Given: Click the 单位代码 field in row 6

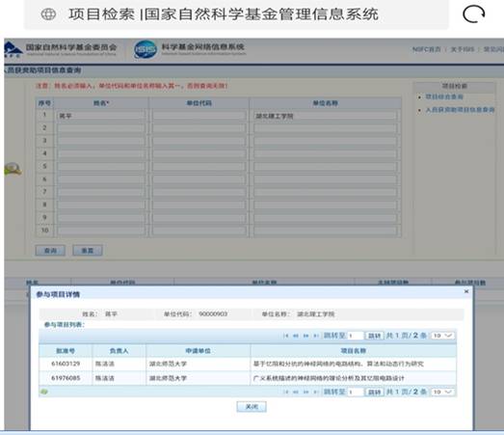Looking at the screenshot, I should pos(199,179).
